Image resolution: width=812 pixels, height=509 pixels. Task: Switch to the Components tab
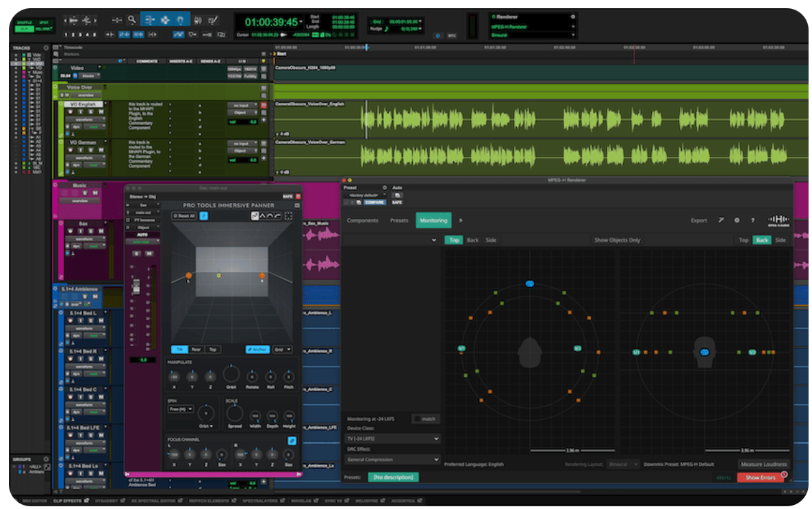pos(362,220)
